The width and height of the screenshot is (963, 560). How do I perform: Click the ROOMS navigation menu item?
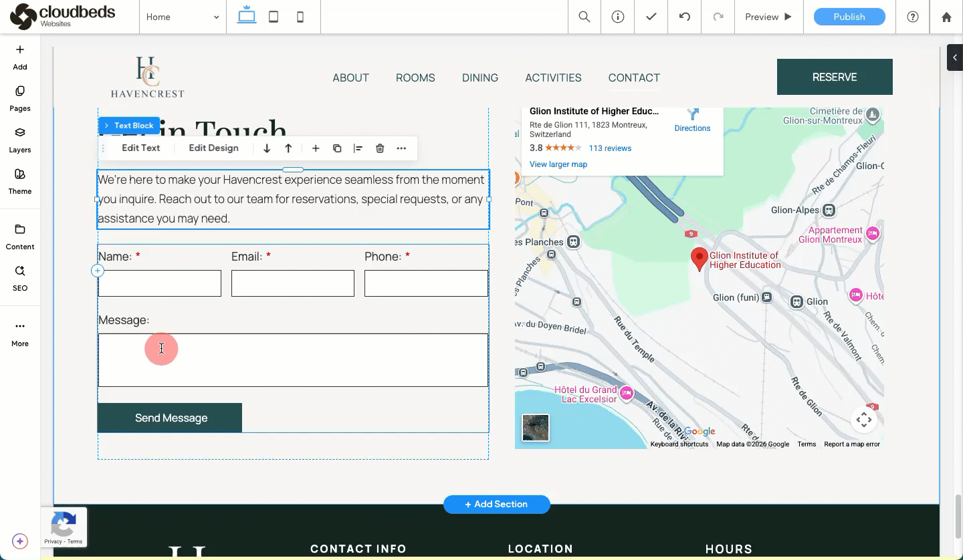(x=415, y=78)
